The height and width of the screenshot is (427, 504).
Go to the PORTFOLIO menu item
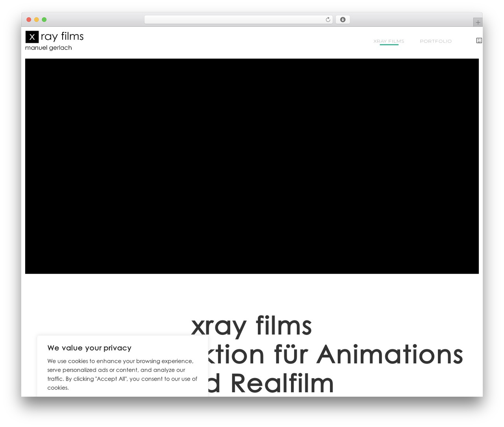pyautogui.click(x=435, y=41)
